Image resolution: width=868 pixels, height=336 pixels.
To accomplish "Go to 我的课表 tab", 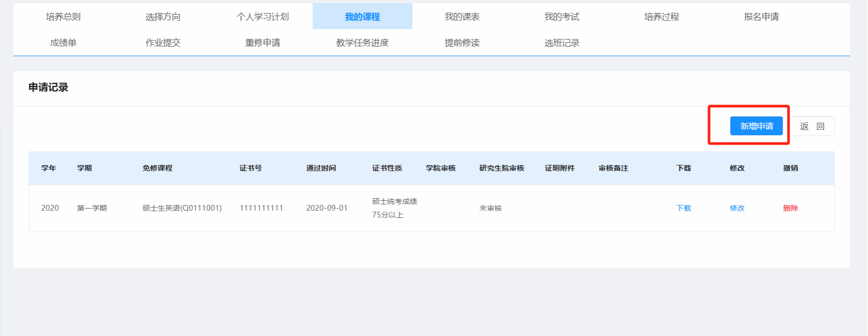I will coord(462,17).
